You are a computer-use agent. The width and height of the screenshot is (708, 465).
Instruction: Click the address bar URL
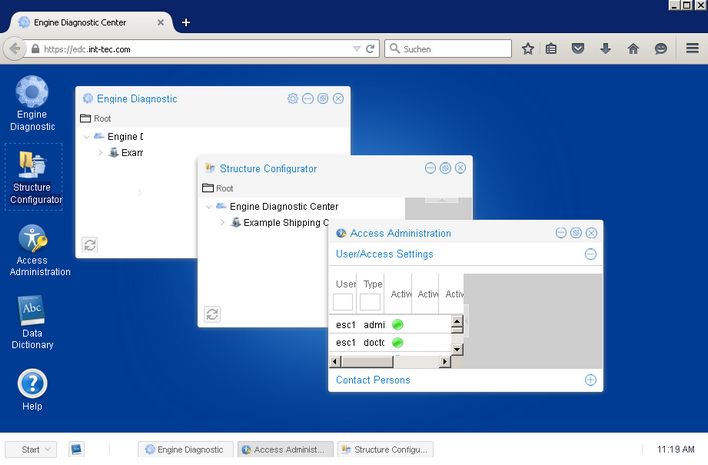click(x=87, y=49)
